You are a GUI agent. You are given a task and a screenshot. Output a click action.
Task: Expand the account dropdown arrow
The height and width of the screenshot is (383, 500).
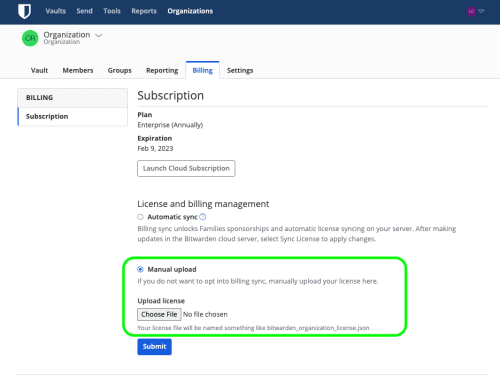[x=481, y=11]
